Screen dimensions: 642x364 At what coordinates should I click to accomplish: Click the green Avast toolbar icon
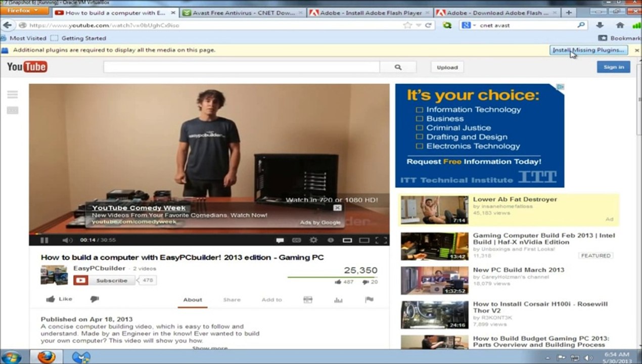(447, 25)
